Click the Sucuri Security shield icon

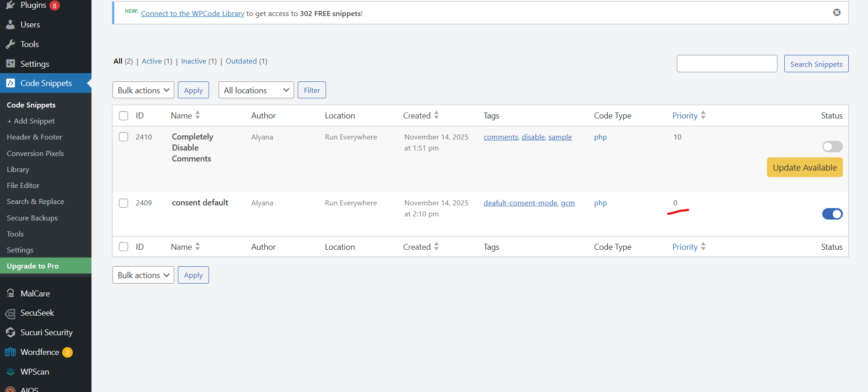(x=10, y=333)
